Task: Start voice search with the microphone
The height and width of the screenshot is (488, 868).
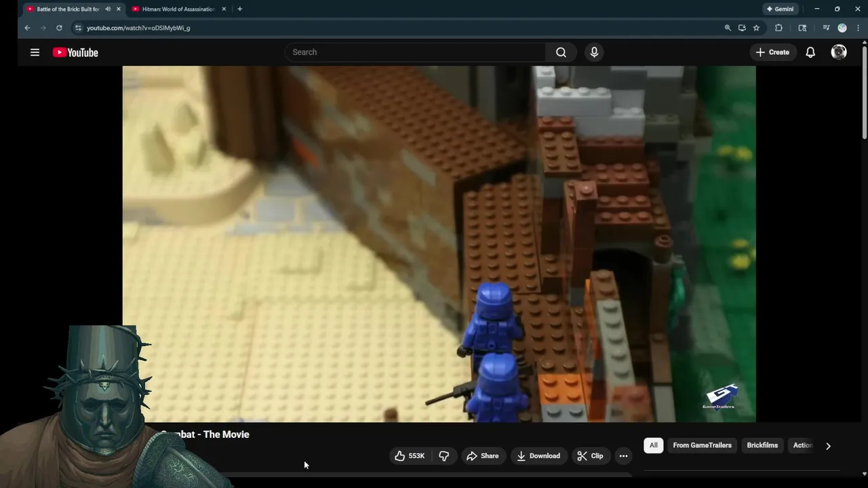Action: [594, 52]
